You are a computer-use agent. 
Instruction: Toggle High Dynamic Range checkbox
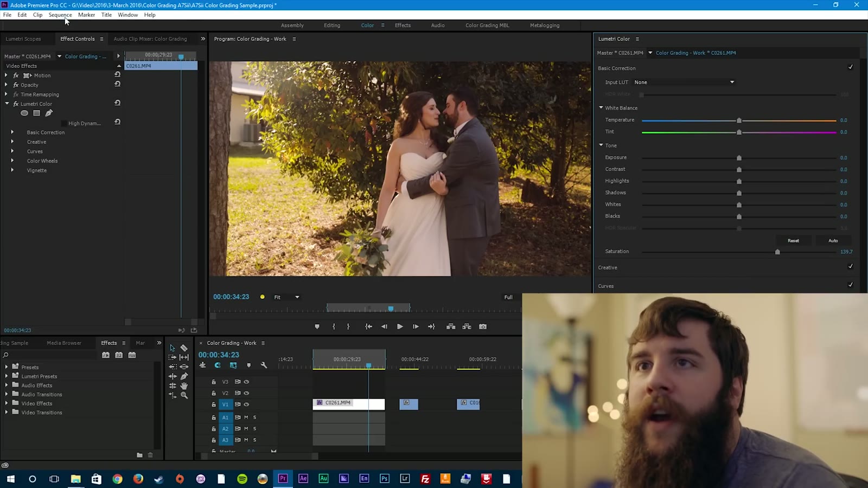(64, 123)
